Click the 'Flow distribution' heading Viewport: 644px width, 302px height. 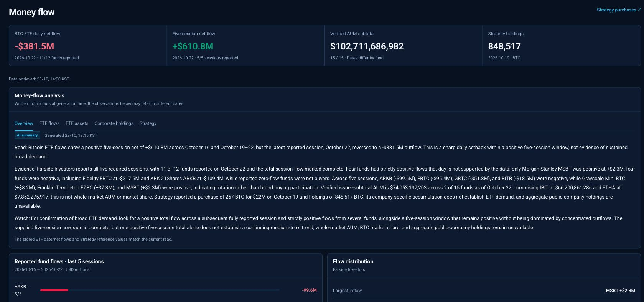point(353,261)
